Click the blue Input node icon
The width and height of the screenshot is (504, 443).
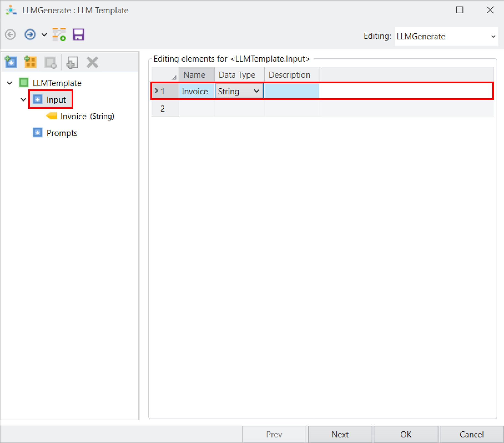[38, 99]
